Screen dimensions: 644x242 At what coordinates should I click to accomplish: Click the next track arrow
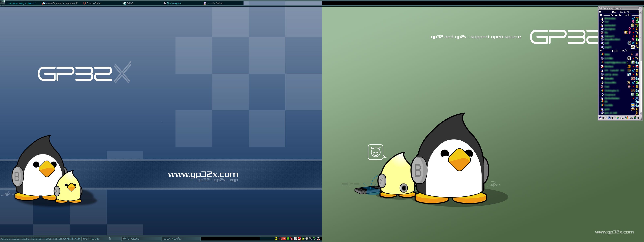pos(79,239)
